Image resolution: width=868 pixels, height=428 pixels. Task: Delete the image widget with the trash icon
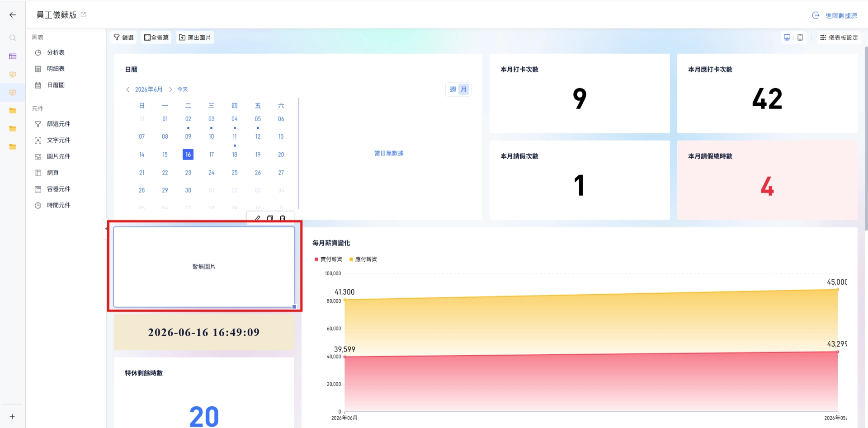283,218
